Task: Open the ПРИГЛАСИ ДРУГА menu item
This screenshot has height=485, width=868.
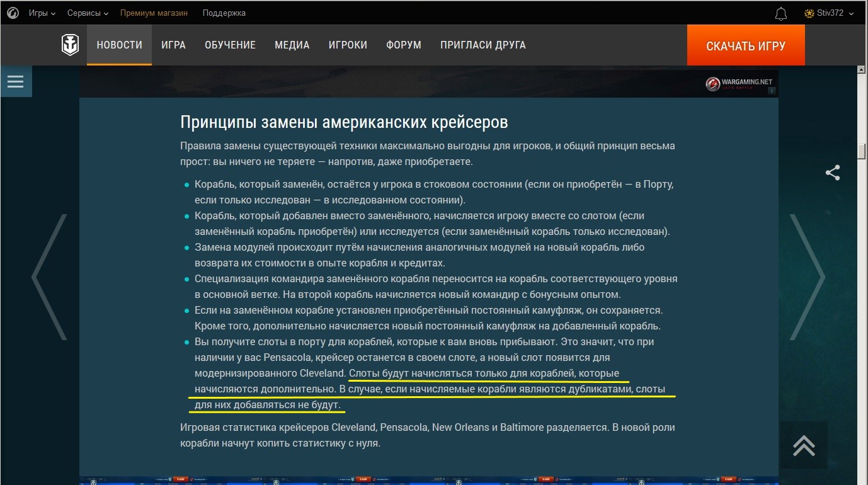Action: click(483, 45)
